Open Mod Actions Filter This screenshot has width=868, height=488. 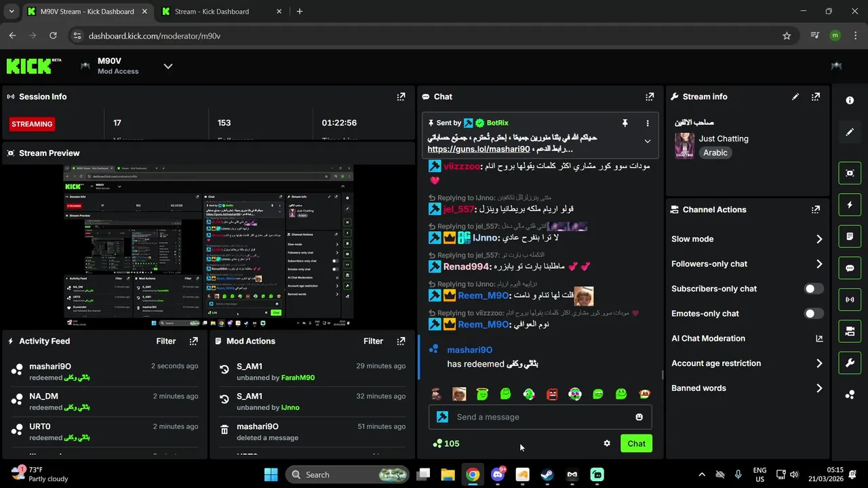374,341
